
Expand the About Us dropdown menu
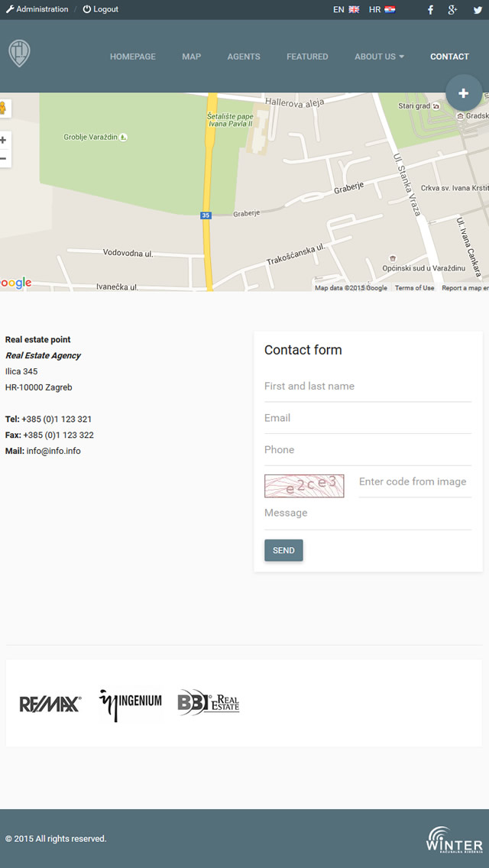[379, 57]
